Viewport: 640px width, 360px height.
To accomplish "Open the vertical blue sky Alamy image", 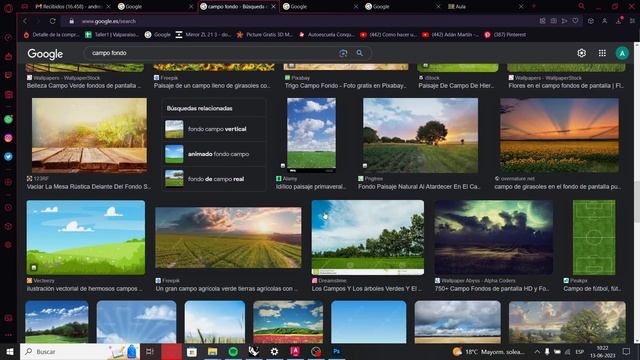I will pyautogui.click(x=311, y=135).
